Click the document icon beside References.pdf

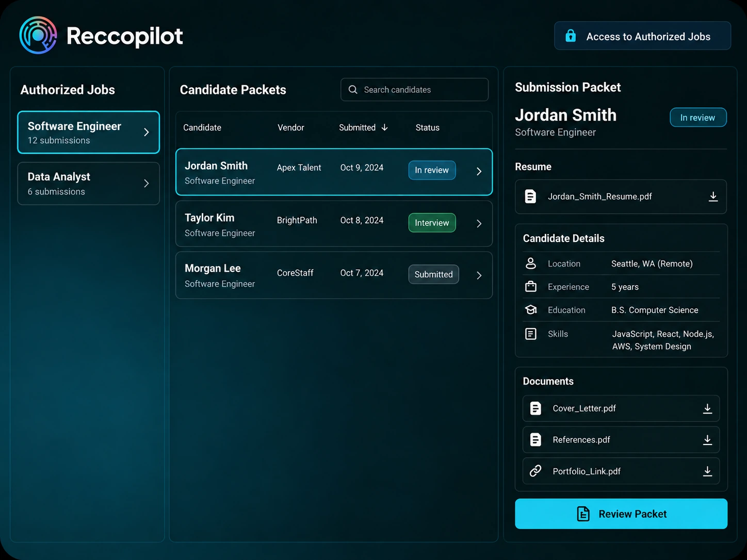(535, 440)
